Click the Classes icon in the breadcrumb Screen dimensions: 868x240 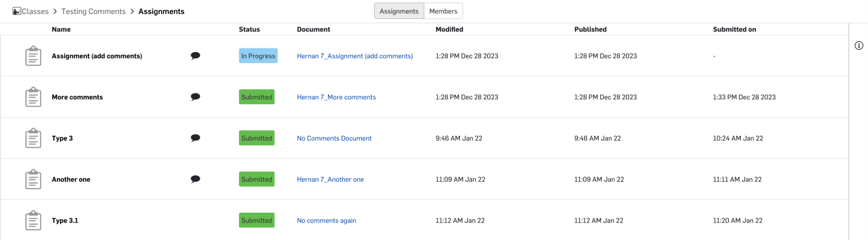pyautogui.click(x=16, y=12)
